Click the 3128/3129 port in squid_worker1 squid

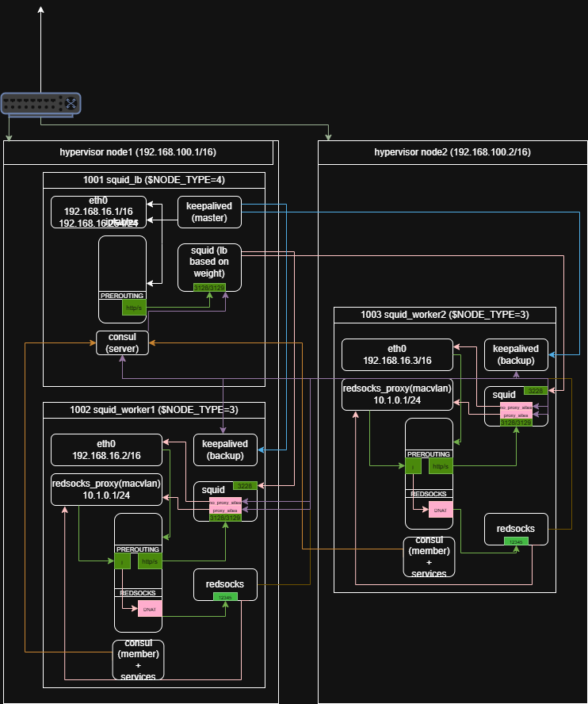click(x=225, y=518)
